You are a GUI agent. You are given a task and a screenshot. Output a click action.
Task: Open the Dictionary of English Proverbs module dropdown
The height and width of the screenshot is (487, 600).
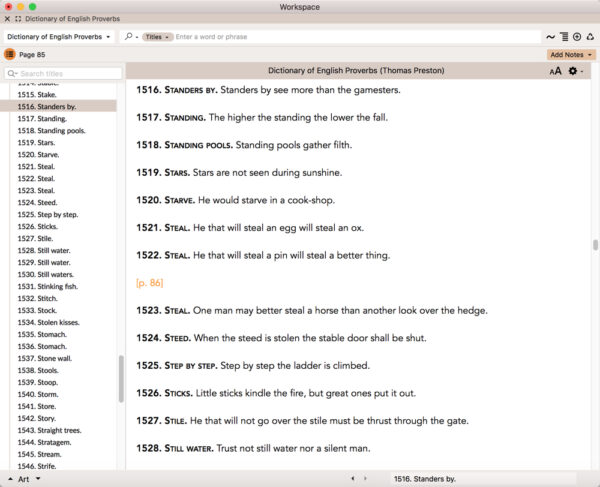[x=59, y=37]
